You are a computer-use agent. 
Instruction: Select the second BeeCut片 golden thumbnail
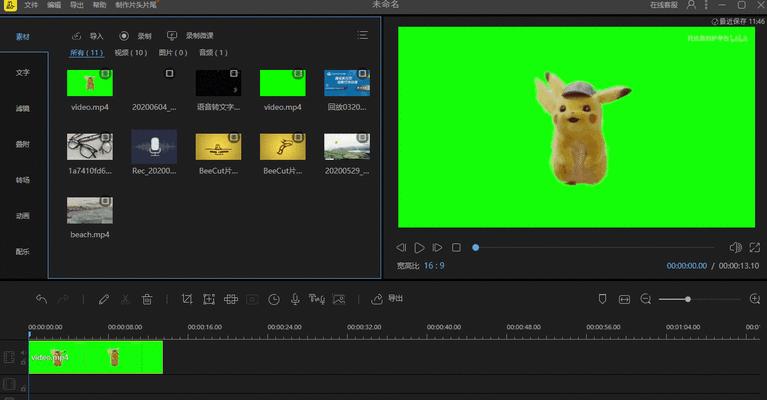(x=282, y=147)
